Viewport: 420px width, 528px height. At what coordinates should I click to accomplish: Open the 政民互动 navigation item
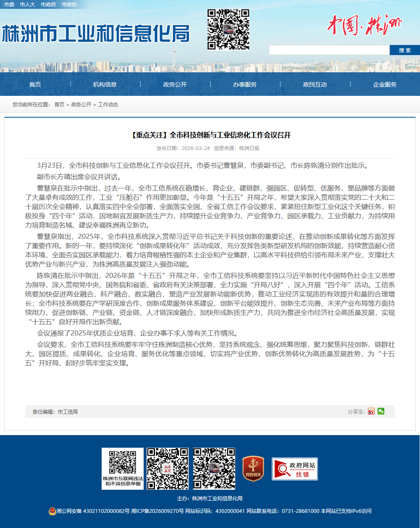(315, 84)
